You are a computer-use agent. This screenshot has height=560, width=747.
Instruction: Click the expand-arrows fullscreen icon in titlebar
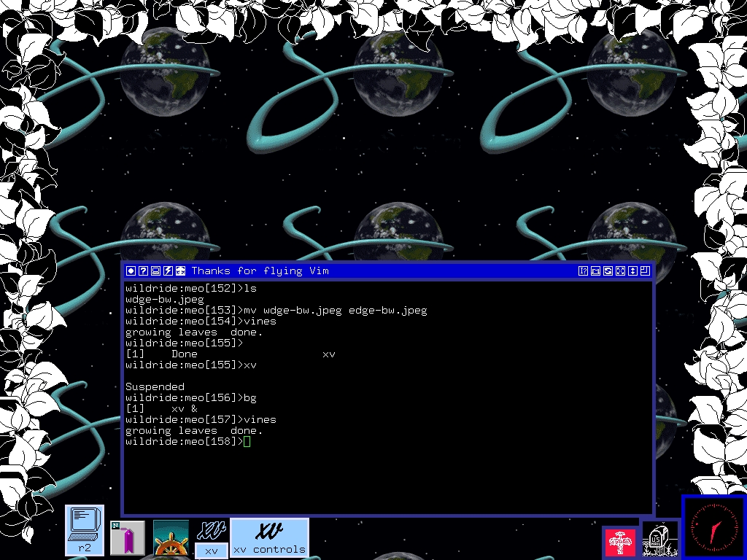[x=620, y=271]
